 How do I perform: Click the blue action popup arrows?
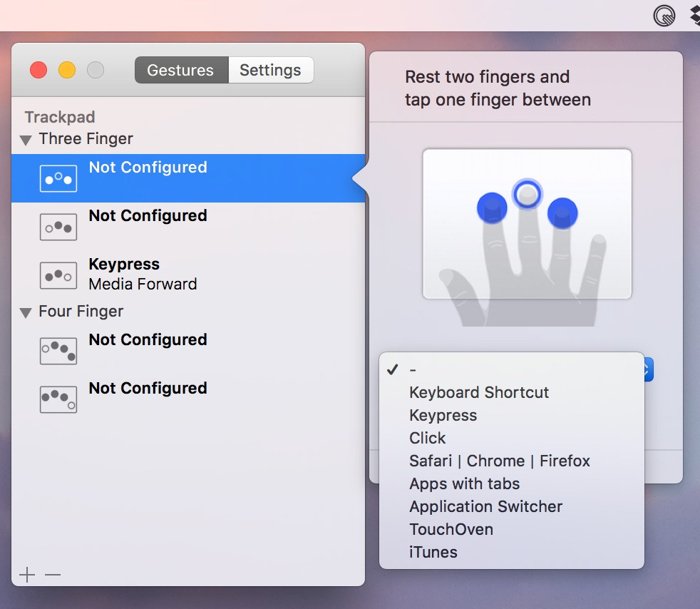click(648, 369)
